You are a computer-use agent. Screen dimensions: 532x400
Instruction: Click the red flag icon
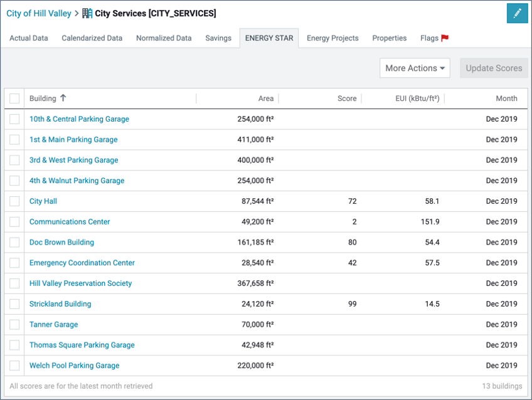pyautogui.click(x=445, y=38)
